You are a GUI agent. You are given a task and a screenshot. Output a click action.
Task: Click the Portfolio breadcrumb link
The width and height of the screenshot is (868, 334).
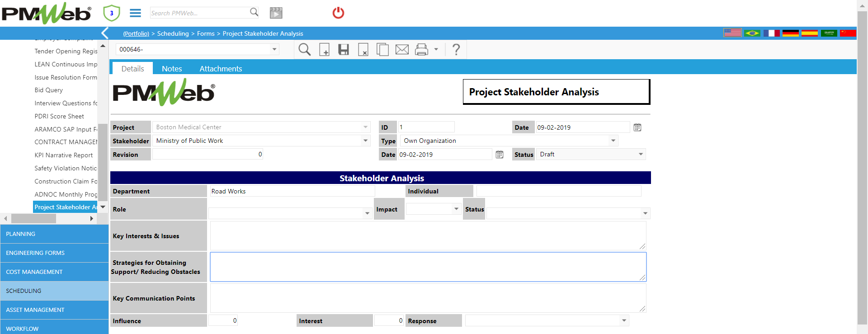[x=136, y=33]
